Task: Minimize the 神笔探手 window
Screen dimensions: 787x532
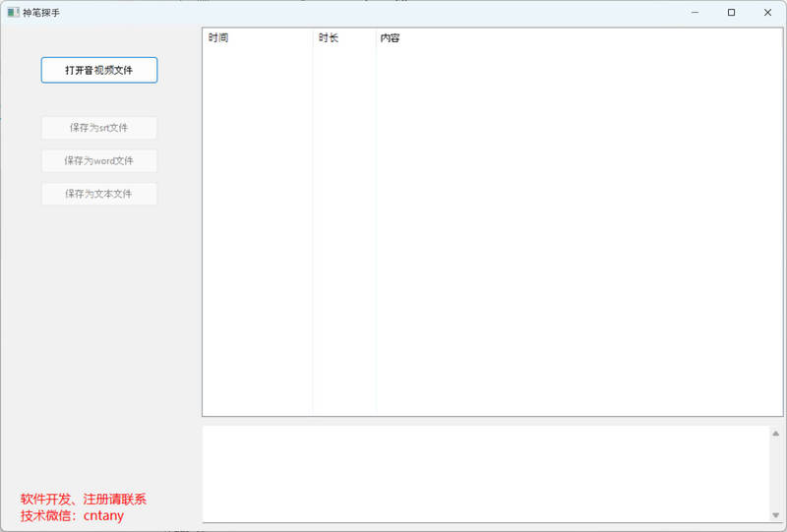Action: pos(696,12)
